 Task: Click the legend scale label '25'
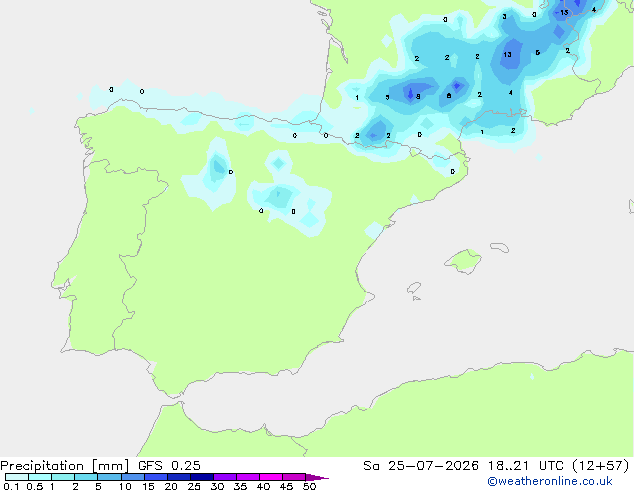tap(194, 486)
